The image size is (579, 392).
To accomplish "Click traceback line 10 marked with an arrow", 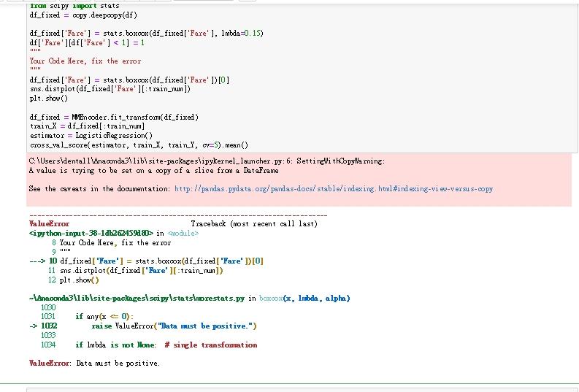I will coord(146,261).
